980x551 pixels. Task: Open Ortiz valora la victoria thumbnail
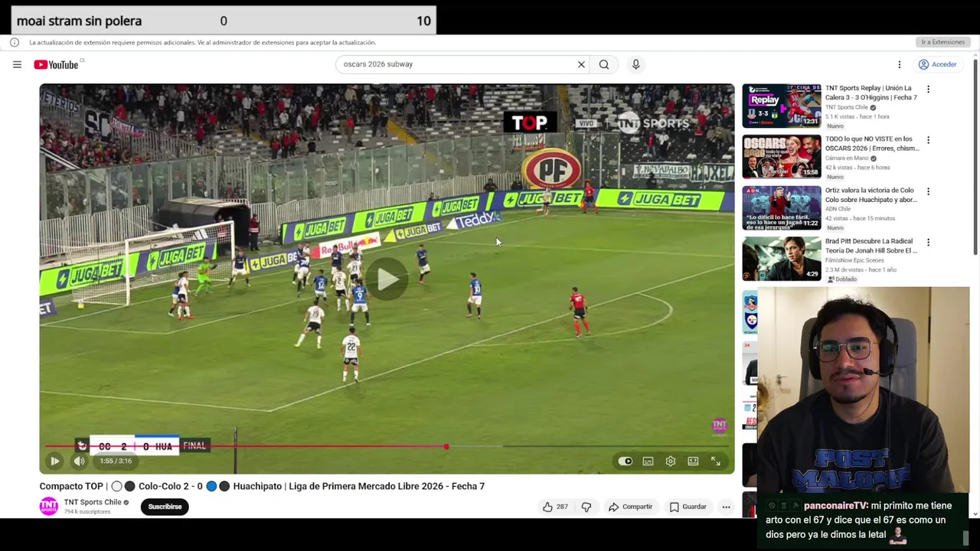(x=781, y=208)
